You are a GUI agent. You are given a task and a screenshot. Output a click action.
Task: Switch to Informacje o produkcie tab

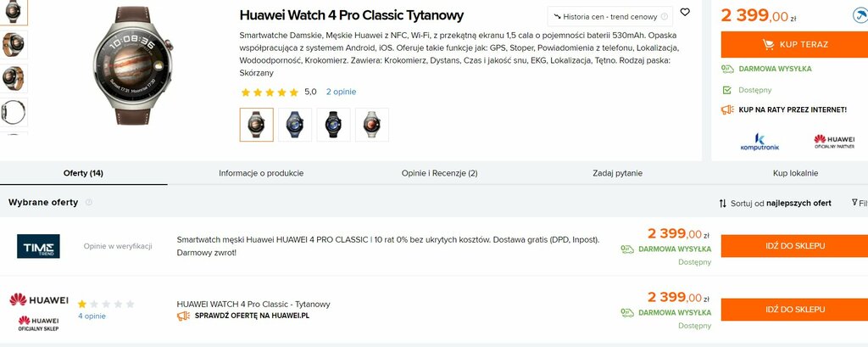(x=261, y=173)
